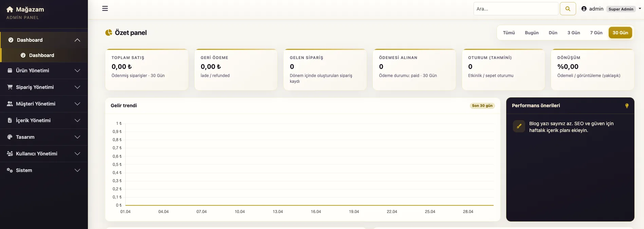Click the Toplam Satış stat card
This screenshot has height=229, width=644.
pyautogui.click(x=147, y=70)
